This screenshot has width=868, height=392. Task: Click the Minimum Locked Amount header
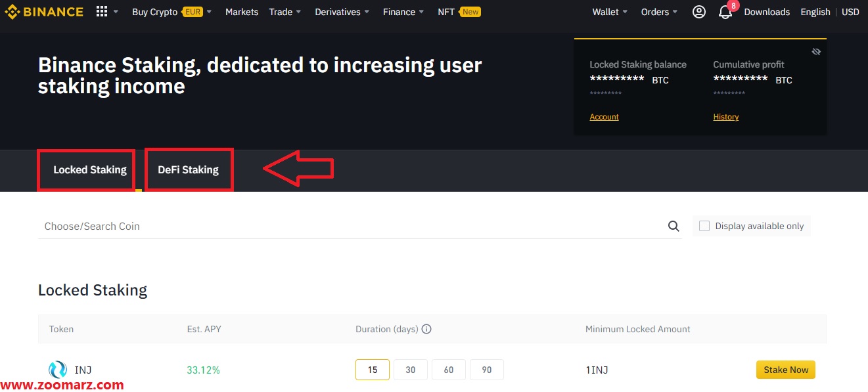(638, 329)
